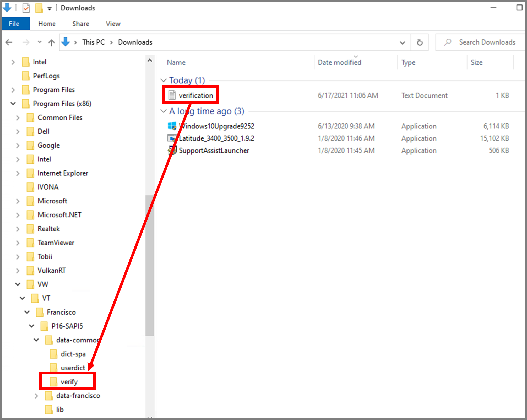
Task: Select the Tobii folder icon
Action: (30, 256)
